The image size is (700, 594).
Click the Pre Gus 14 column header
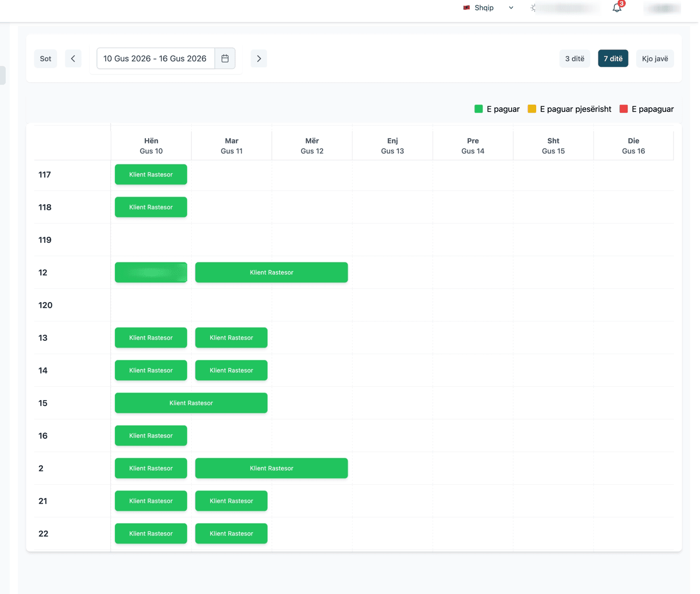[473, 146]
